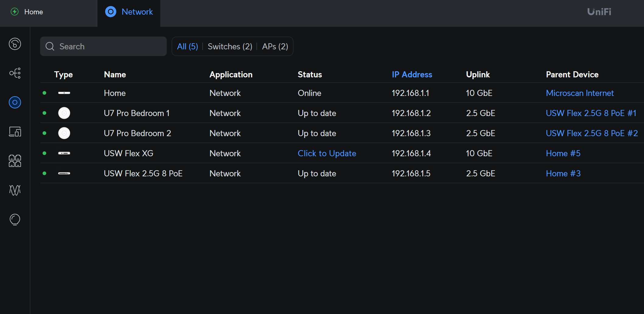Click 2.5 GbE uplink of U7 Pro Bedroom 2
Image resolution: width=644 pixels, height=314 pixels.
pos(481,133)
